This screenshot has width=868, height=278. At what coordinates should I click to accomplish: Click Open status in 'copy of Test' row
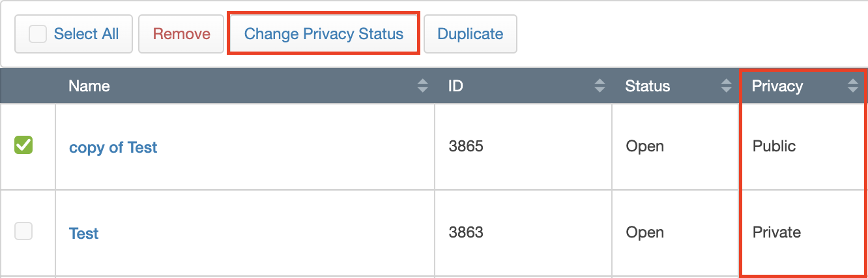click(645, 146)
